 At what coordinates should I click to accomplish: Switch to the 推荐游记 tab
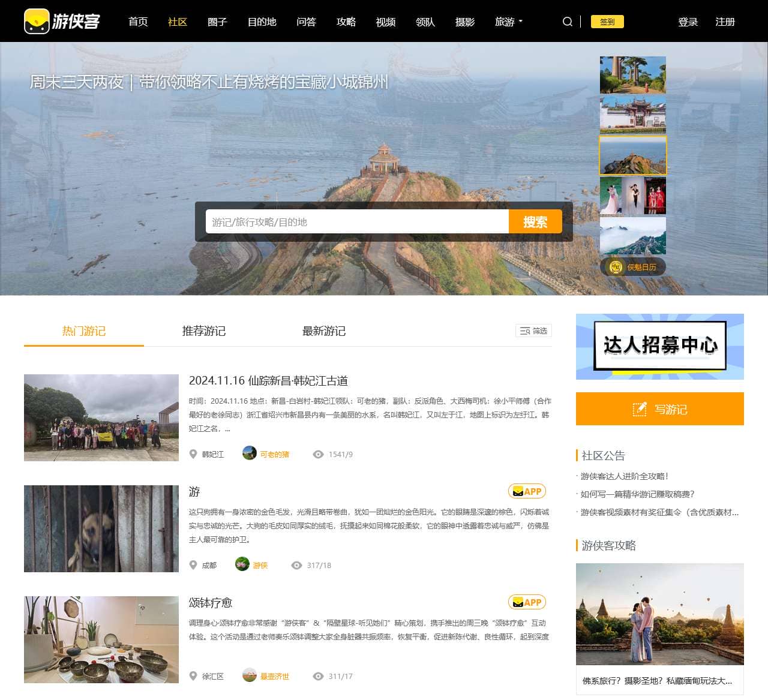204,331
